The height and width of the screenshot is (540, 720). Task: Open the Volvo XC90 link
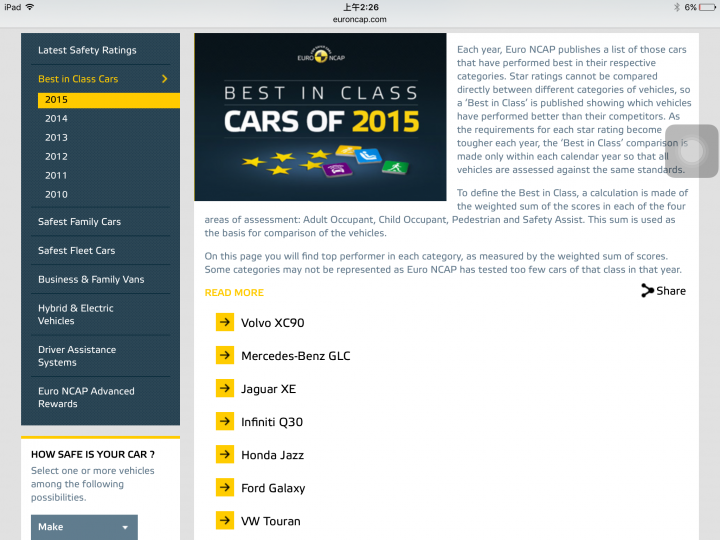(273, 323)
